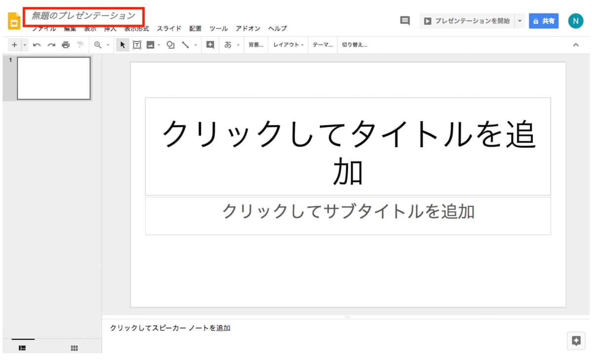Open comments history icon near present button
The image size is (592, 364).
(x=405, y=21)
